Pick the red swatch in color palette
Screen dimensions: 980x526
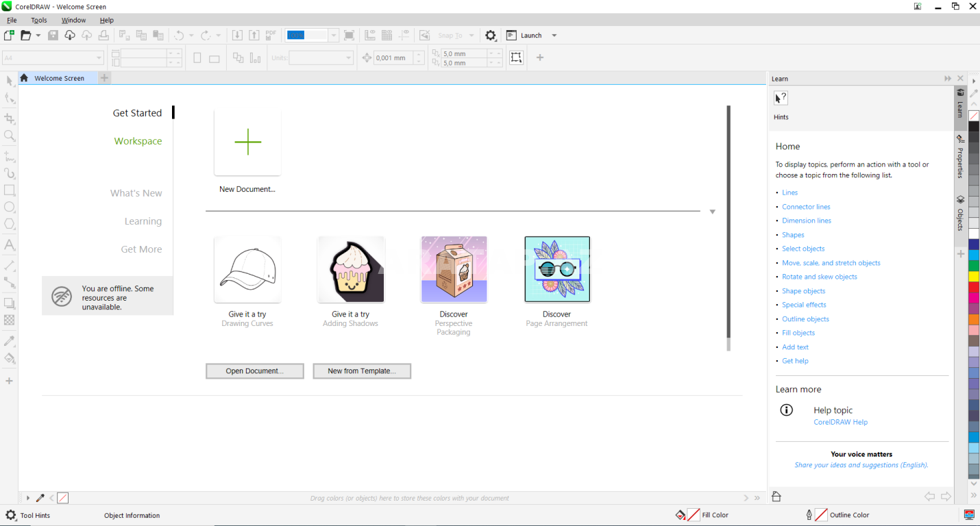coord(974,287)
